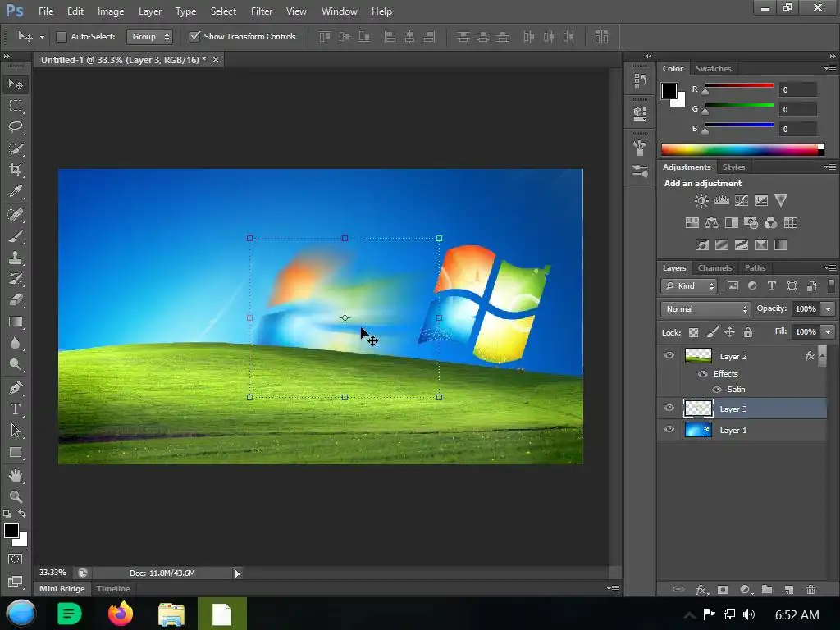Toggle Quick Mask mode button
840x630 pixels.
tap(16, 559)
